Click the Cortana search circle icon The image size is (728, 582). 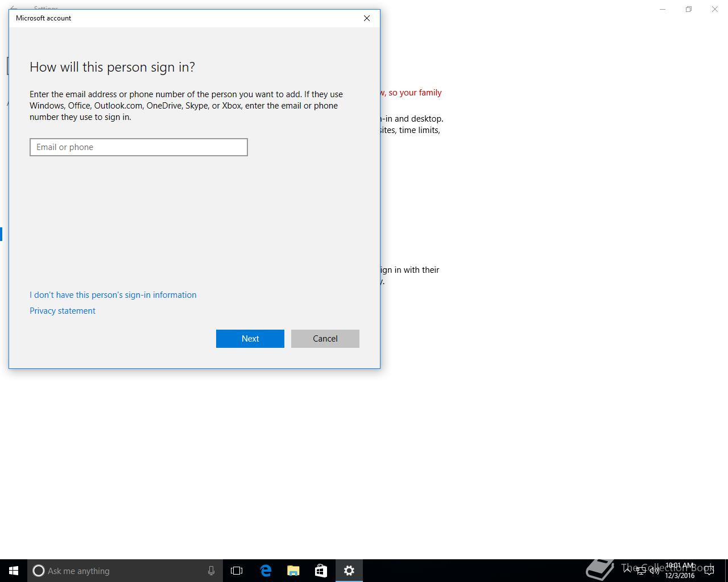point(39,571)
